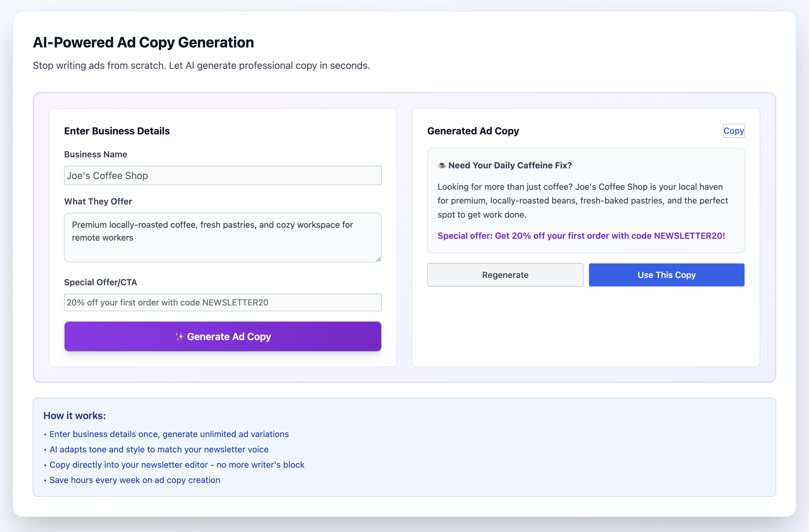Click the Copy link above the generated ad

coord(734,131)
